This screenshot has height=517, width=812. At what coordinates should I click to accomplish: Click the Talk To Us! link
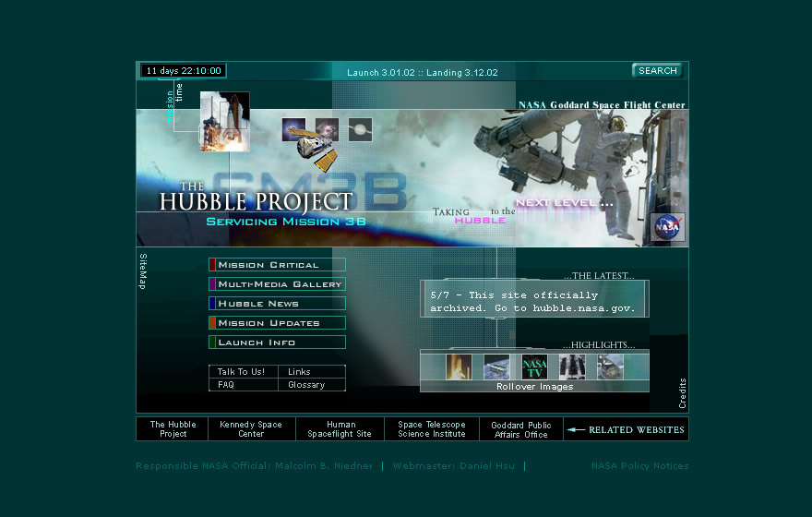tap(243, 371)
